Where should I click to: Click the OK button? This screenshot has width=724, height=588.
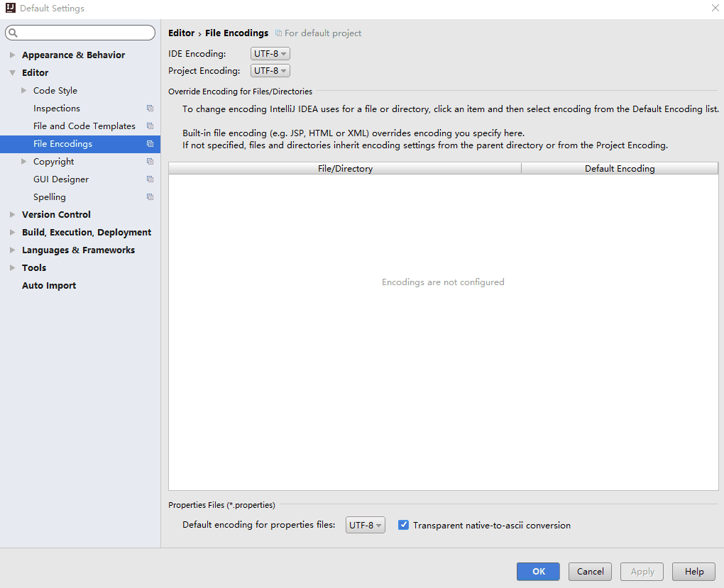point(537,571)
